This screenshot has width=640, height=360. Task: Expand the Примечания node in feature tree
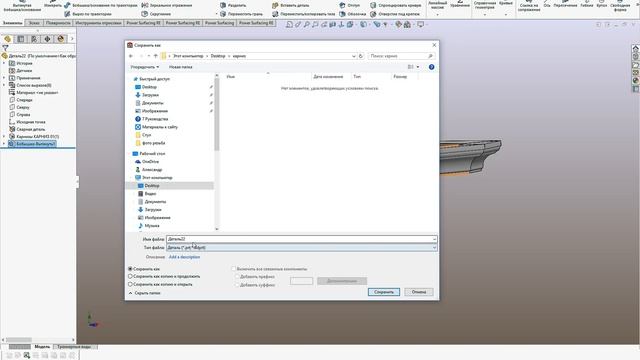(4, 78)
